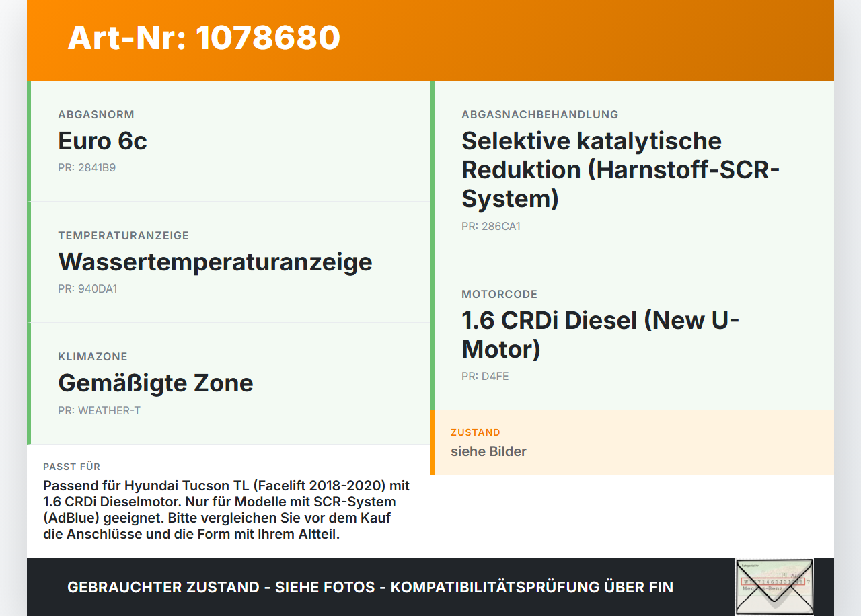Image resolution: width=861 pixels, height=616 pixels.
Task: Click the code 'PR: 940DA1'
Action: 87,288
